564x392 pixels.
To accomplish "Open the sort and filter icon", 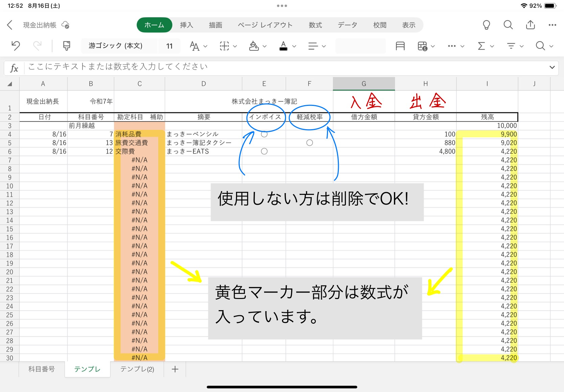I will (511, 46).
